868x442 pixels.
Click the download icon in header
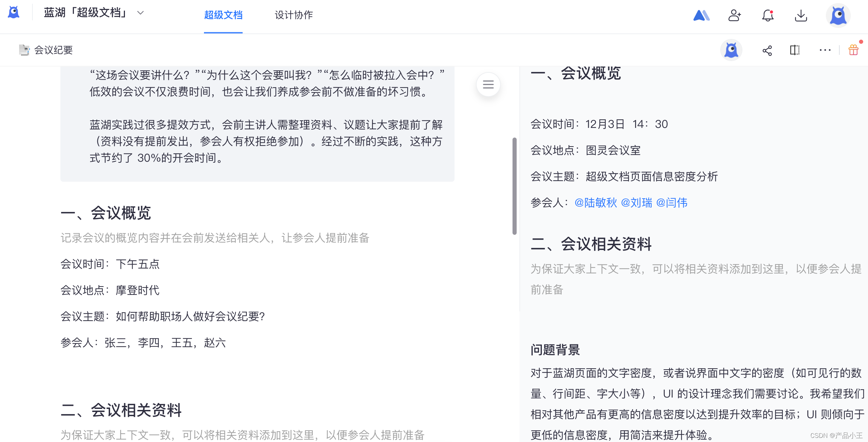(x=801, y=16)
